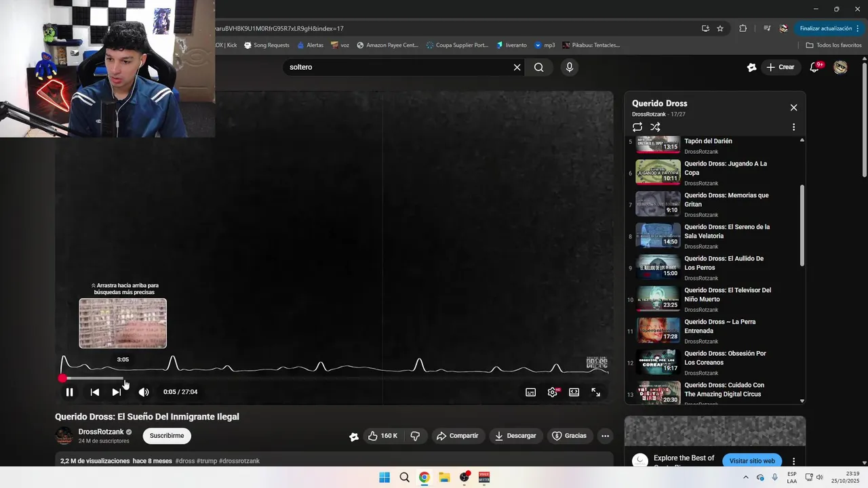Open the Alertas bookmark

click(x=310, y=45)
